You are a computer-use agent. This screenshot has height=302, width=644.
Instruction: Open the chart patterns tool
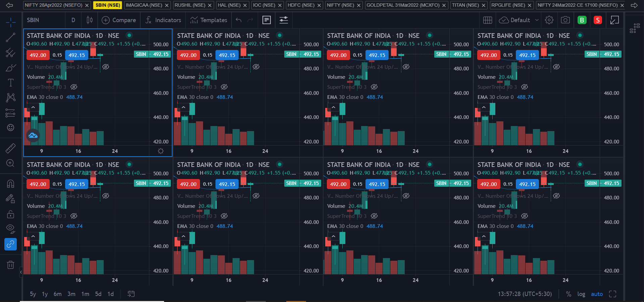click(x=10, y=98)
